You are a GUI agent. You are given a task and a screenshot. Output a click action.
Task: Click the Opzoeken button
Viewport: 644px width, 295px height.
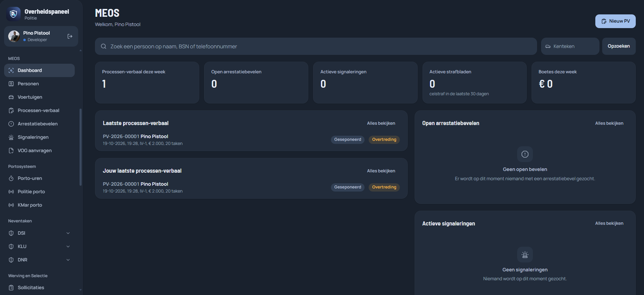(619, 46)
